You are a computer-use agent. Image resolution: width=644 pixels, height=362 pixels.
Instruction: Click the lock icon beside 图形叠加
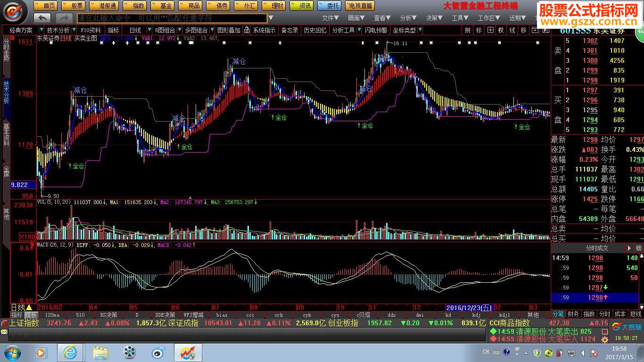pos(247,30)
